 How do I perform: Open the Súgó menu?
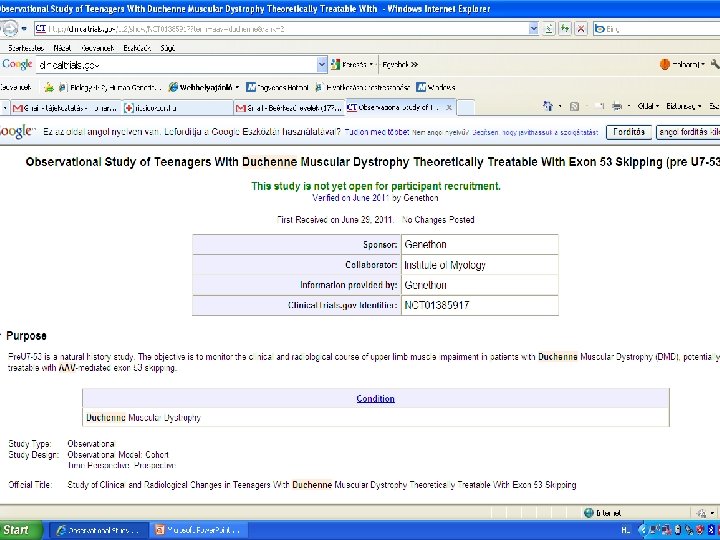[x=168, y=48]
